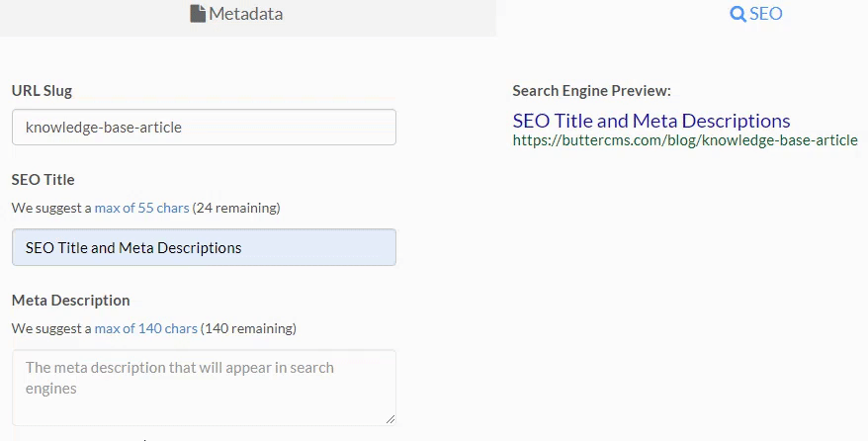Click the 'Search Engine Preview:' heading
This screenshot has width=868, height=441.
[591, 91]
